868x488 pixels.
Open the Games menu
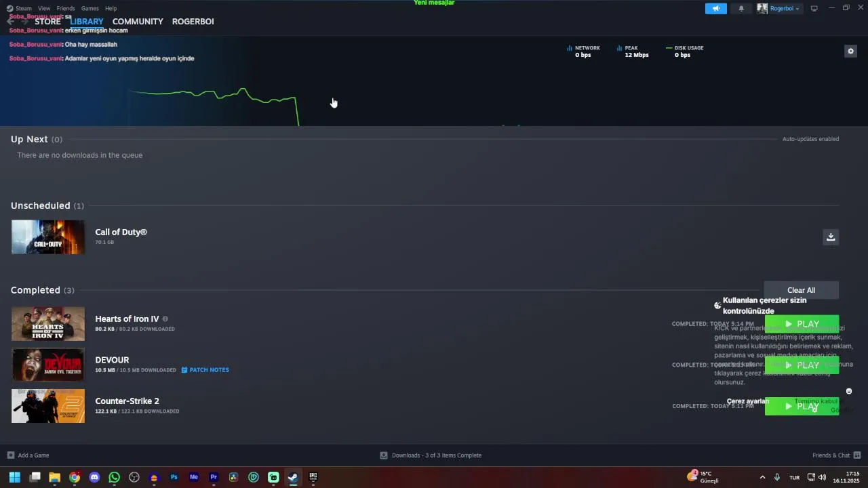(x=90, y=8)
